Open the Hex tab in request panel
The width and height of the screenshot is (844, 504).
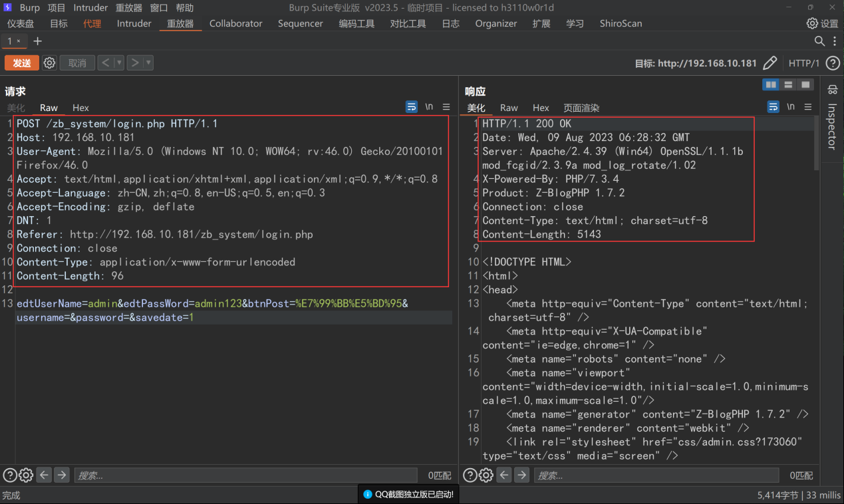(80, 108)
